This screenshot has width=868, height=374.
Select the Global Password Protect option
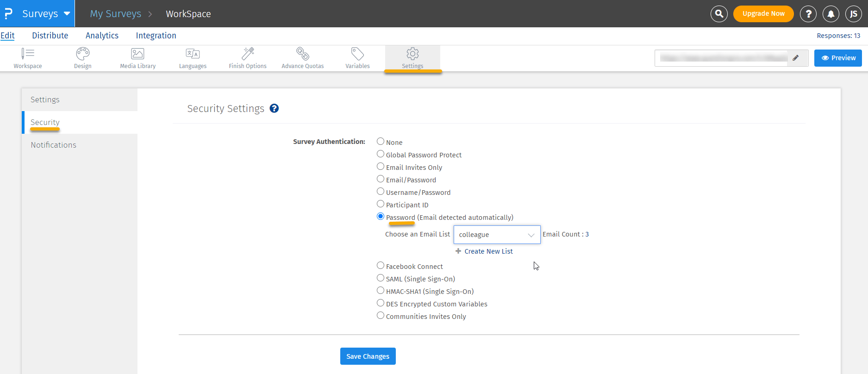[x=381, y=154]
